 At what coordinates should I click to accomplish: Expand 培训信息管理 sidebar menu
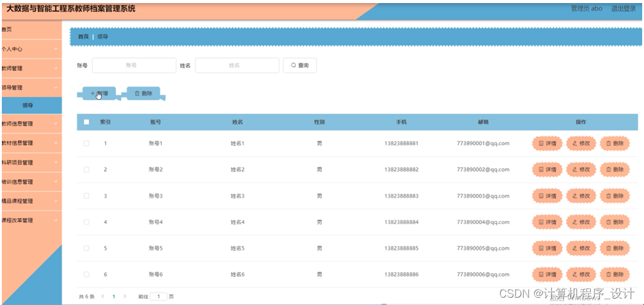click(x=32, y=182)
